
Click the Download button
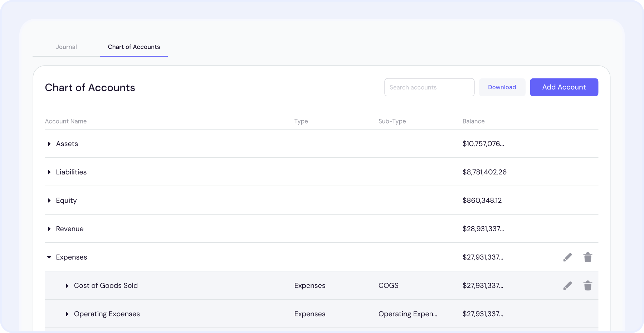(x=502, y=87)
